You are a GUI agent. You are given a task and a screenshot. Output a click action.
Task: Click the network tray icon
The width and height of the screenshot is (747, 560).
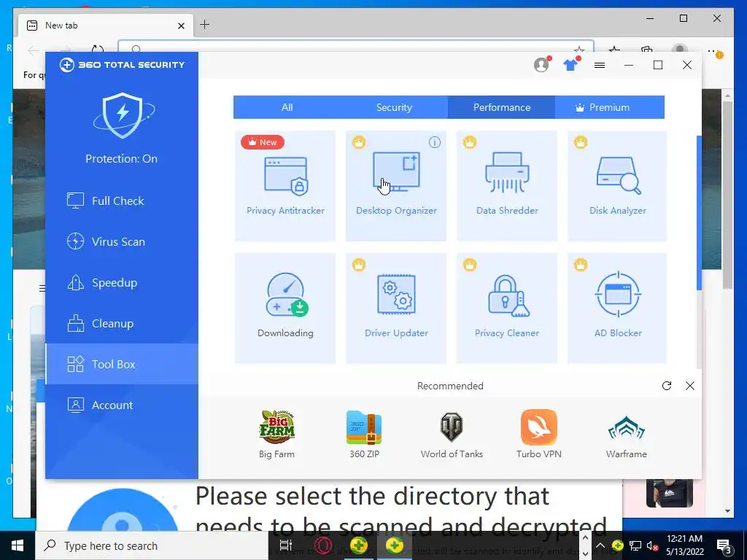(635, 545)
